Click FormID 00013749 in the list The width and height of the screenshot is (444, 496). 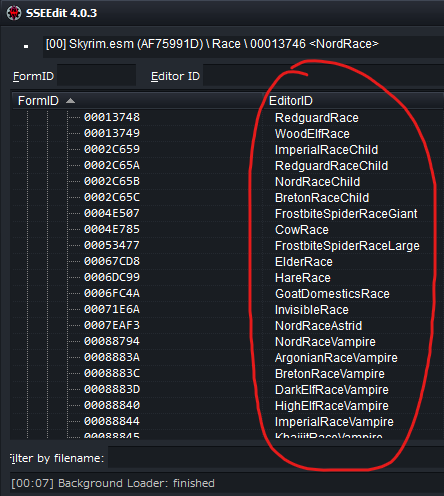(112, 133)
